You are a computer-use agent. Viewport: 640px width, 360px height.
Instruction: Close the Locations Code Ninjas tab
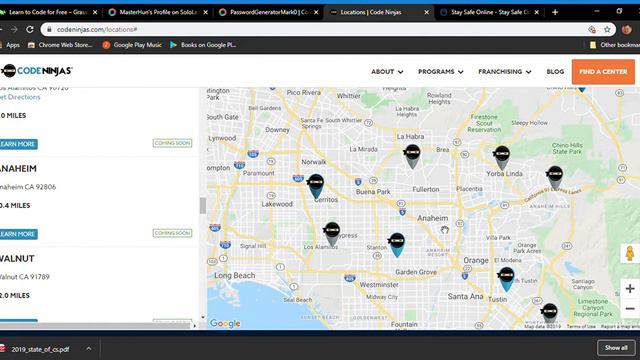click(x=426, y=12)
